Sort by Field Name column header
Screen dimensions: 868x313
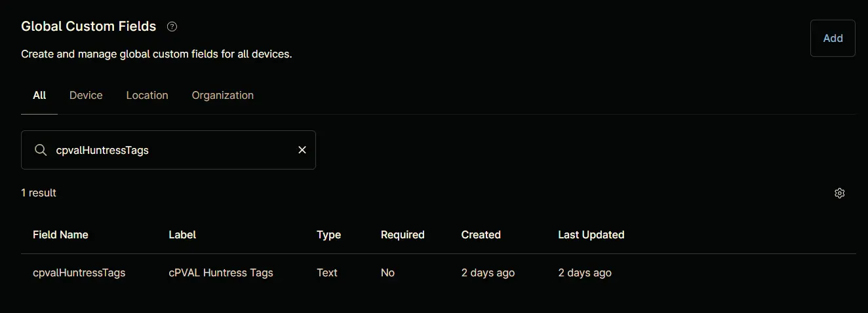click(60, 234)
